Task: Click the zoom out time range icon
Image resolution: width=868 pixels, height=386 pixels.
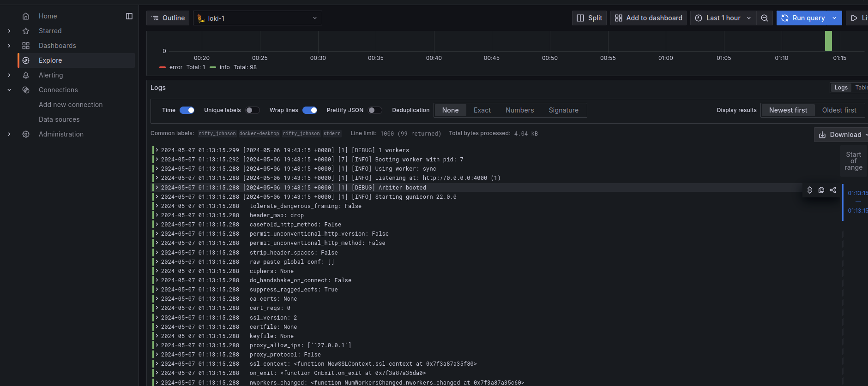Action: (765, 18)
